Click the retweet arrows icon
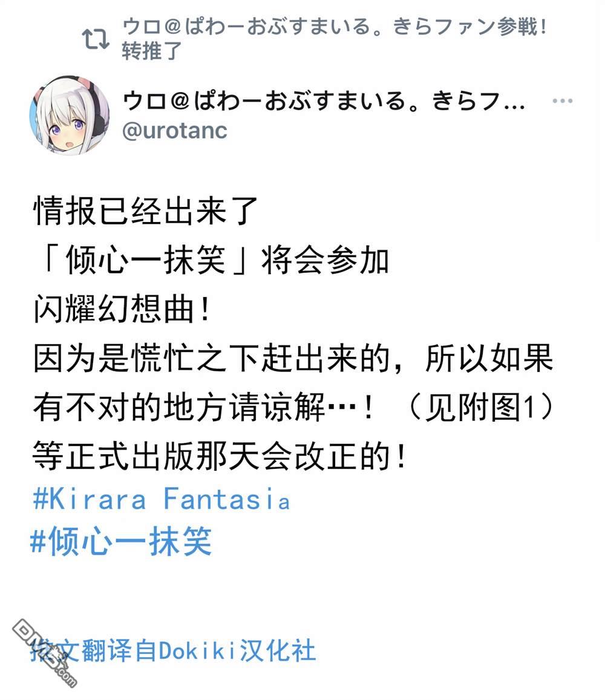 coord(96,39)
